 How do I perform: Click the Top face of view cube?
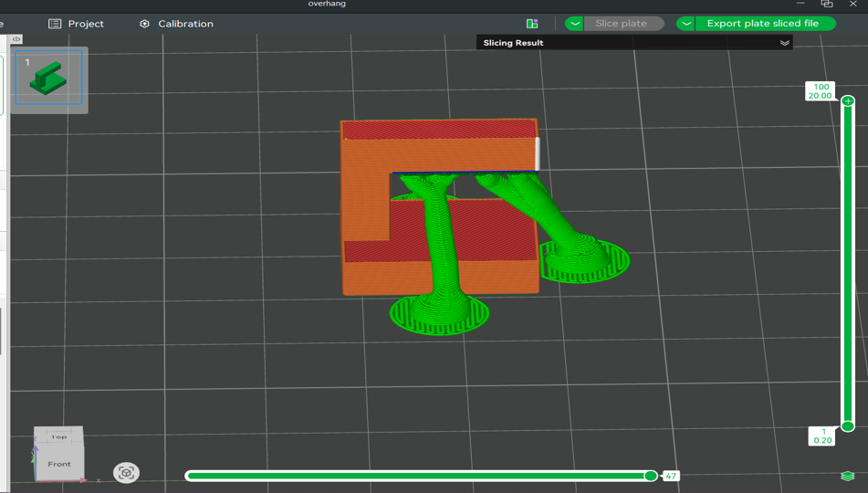[x=58, y=436]
